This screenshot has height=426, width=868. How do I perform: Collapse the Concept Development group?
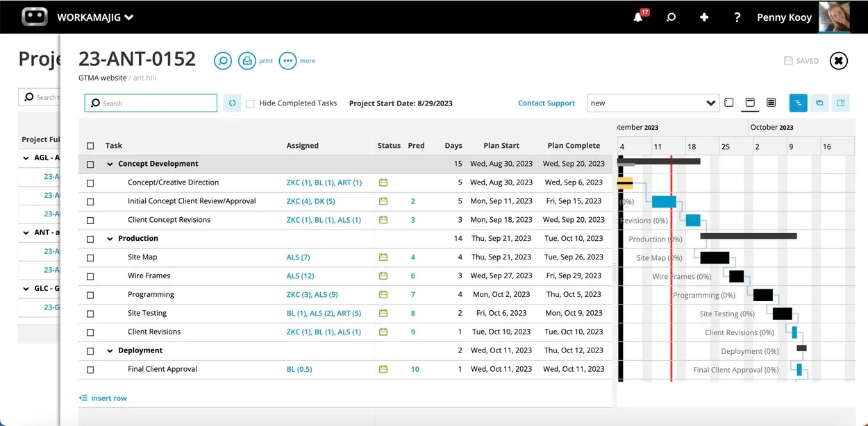click(110, 164)
